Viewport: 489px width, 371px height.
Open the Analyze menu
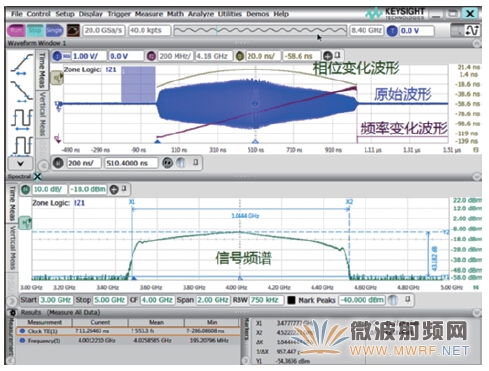pos(201,14)
